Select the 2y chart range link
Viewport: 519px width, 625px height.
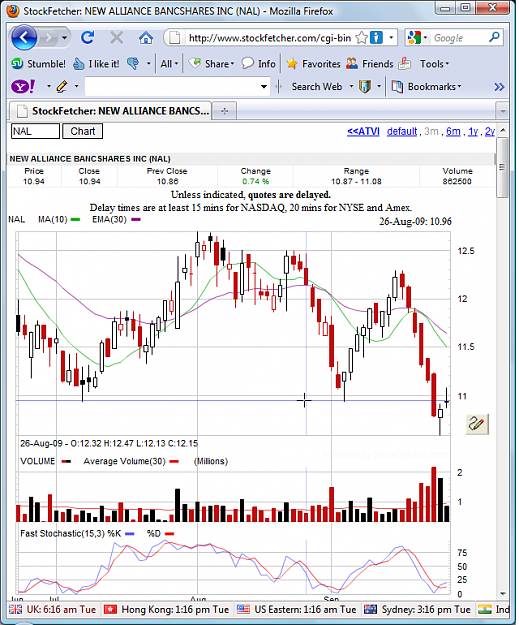(x=490, y=131)
